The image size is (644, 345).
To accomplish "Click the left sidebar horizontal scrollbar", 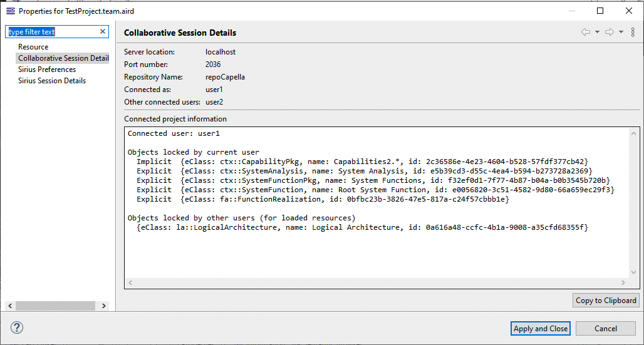I will click(x=55, y=306).
